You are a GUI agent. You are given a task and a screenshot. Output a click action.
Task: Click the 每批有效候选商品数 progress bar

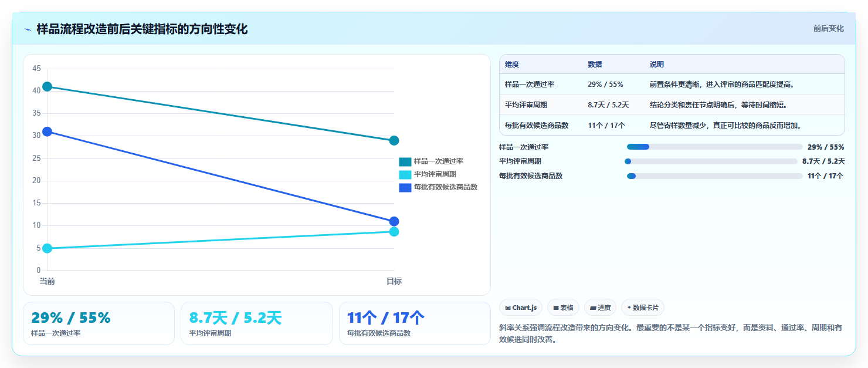point(714,176)
